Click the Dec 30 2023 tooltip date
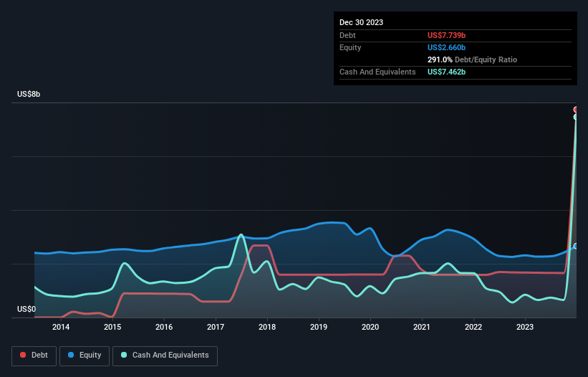Image resolution: width=588 pixels, height=377 pixels. [x=361, y=22]
